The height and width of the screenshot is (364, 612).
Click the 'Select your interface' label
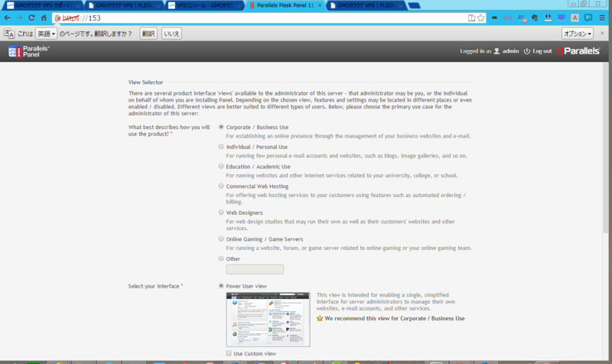154,286
